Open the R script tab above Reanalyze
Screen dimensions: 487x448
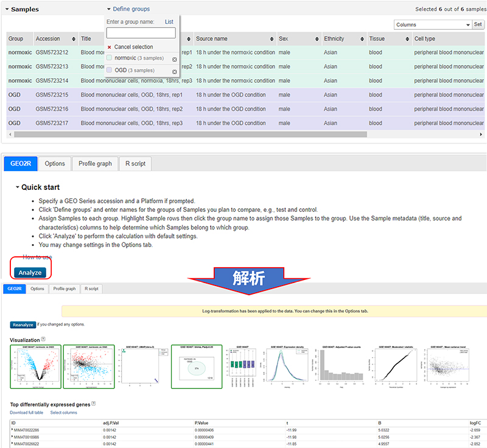pyautogui.click(x=92, y=289)
